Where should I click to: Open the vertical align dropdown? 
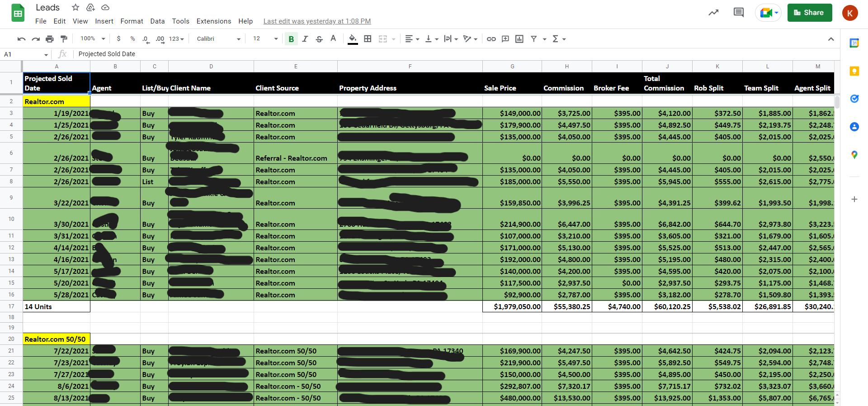point(432,39)
